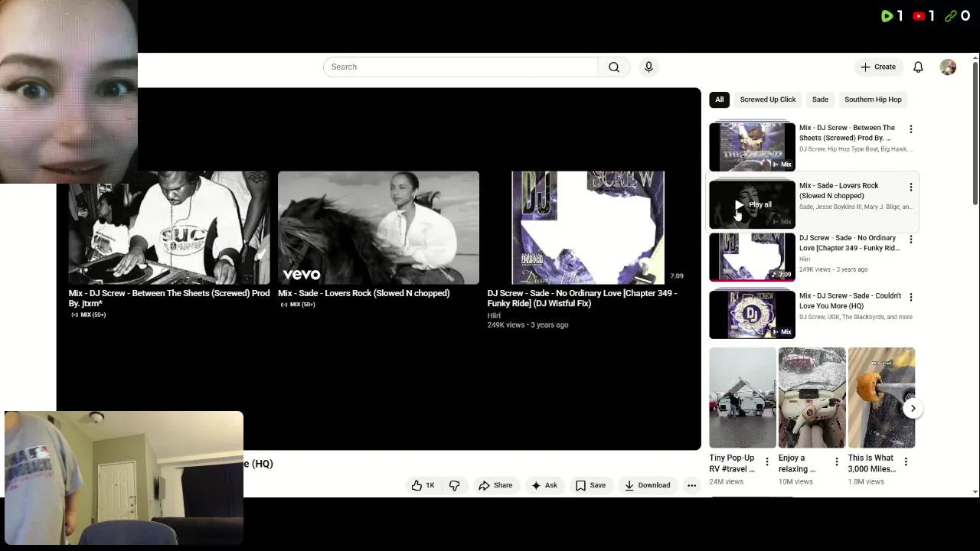Select the Sade filter chip
Image resolution: width=980 pixels, height=551 pixels.
click(x=820, y=99)
